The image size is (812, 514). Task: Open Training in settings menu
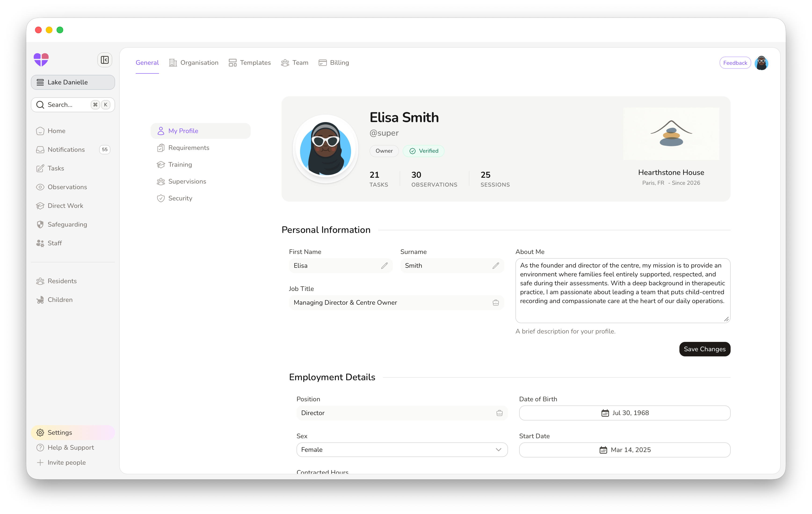coord(201,165)
